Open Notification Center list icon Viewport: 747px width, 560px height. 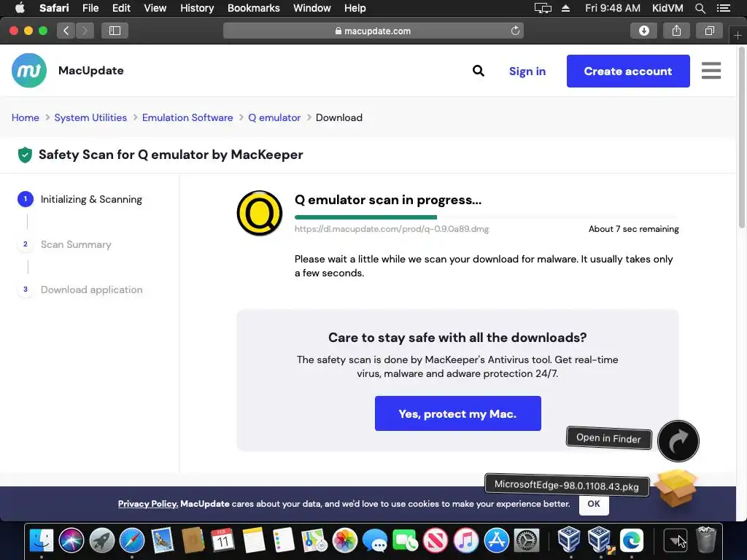723,8
